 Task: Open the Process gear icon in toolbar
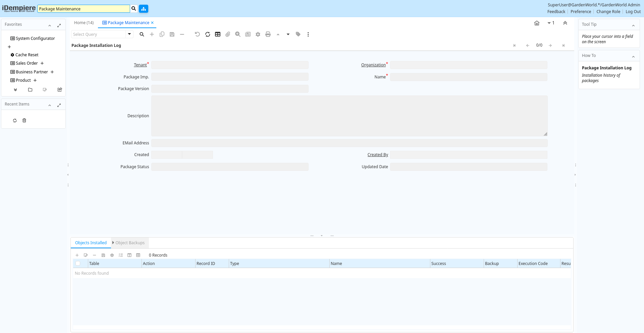point(258,34)
